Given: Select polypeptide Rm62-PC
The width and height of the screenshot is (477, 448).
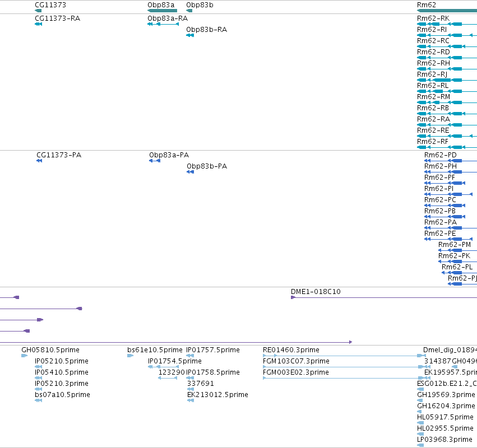Looking at the screenshot, I should [x=440, y=200].
